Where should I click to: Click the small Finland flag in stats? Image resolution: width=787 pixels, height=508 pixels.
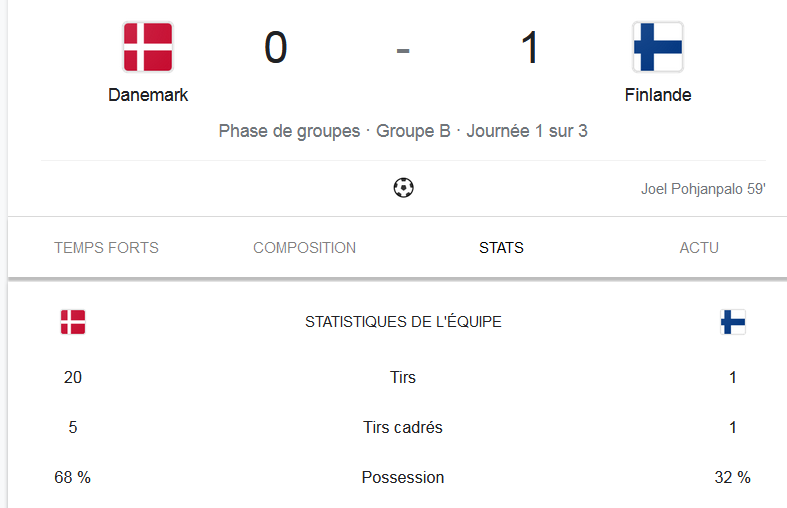[733, 322]
